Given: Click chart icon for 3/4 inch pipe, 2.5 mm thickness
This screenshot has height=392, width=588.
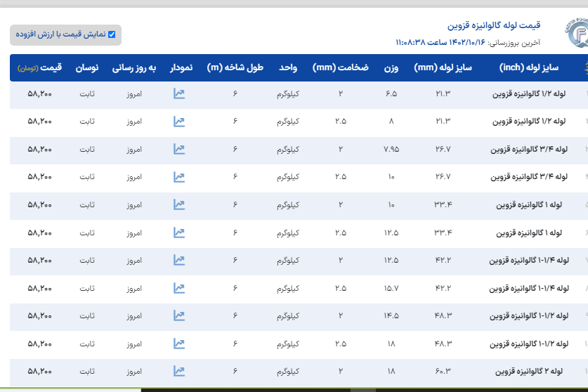Looking at the screenshot, I should [179, 176].
